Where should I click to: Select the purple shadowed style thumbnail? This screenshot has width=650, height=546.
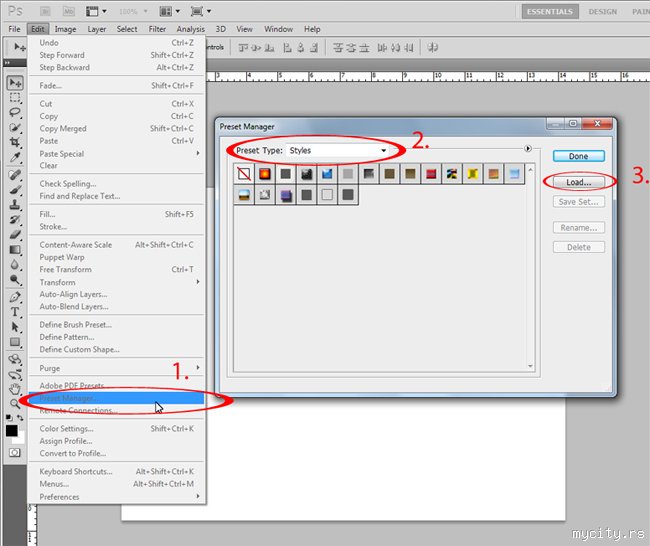pyautogui.click(x=286, y=195)
